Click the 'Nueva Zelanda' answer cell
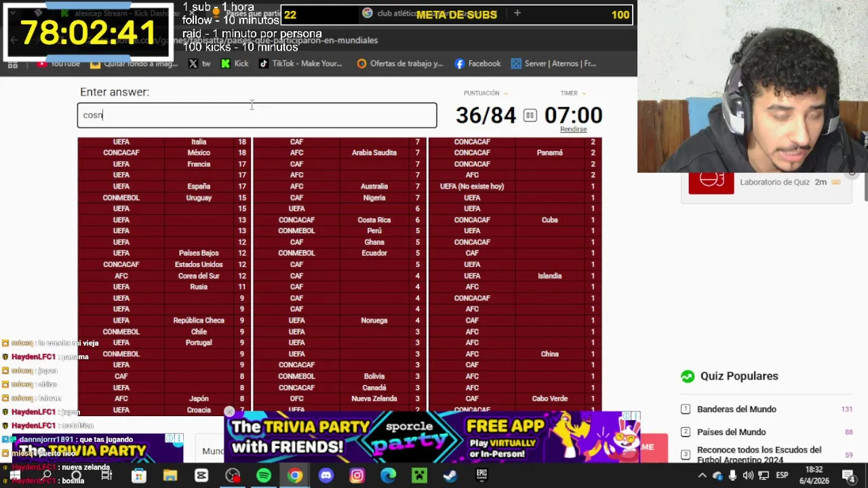 click(x=374, y=399)
